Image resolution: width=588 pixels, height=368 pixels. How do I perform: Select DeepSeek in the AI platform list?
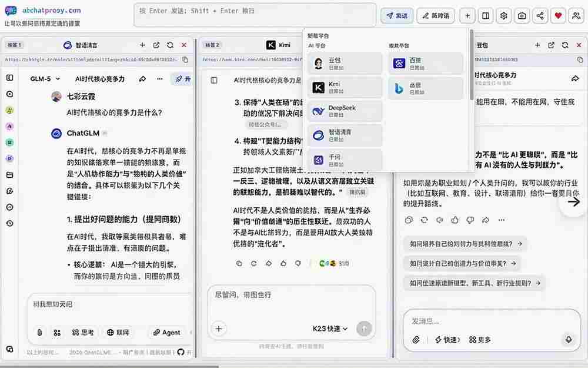(345, 111)
